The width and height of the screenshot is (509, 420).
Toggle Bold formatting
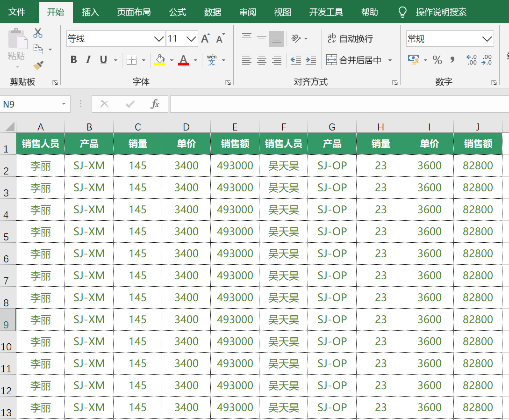coord(74,60)
